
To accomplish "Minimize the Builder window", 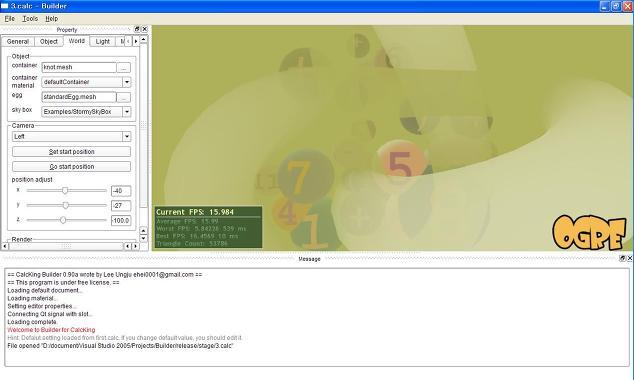I will tap(604, 6).
